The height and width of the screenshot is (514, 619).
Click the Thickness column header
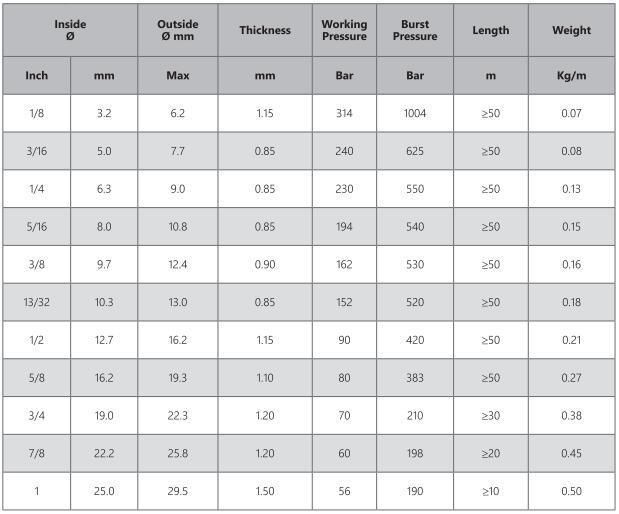pos(265,30)
